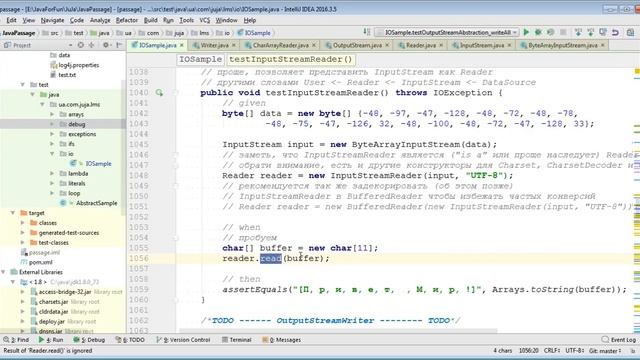640x360 pixels.
Task: Collapse the test folder in project tree
Action: [22, 84]
